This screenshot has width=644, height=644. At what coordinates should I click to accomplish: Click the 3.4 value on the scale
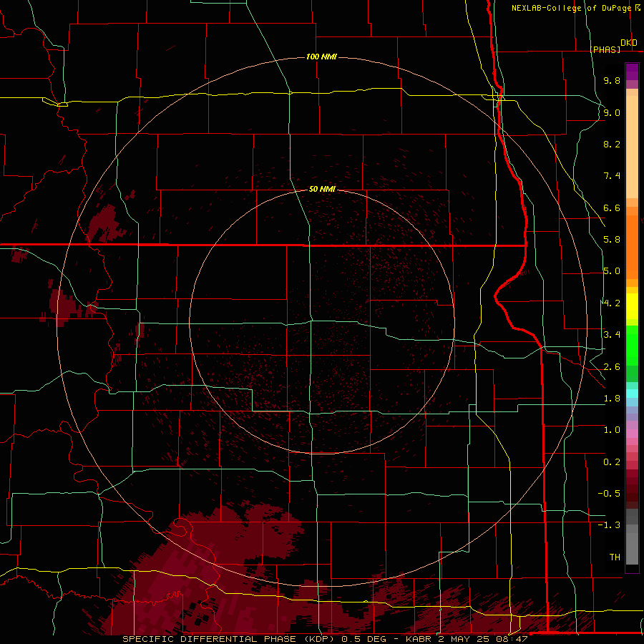tap(612, 335)
